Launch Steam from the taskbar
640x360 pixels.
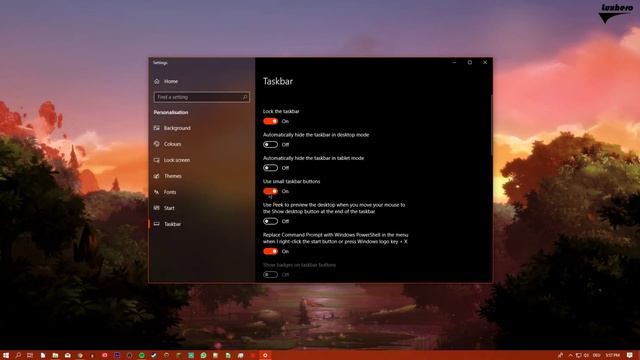[x=154, y=356]
